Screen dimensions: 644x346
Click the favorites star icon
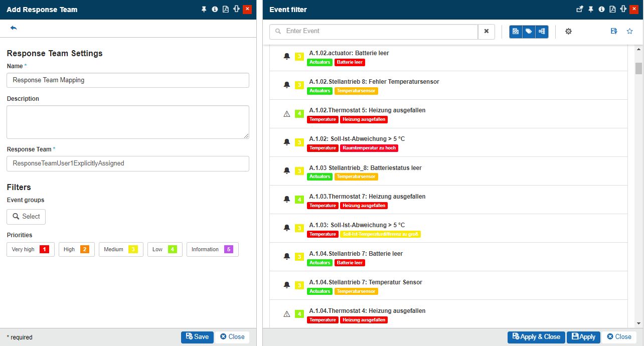click(630, 32)
